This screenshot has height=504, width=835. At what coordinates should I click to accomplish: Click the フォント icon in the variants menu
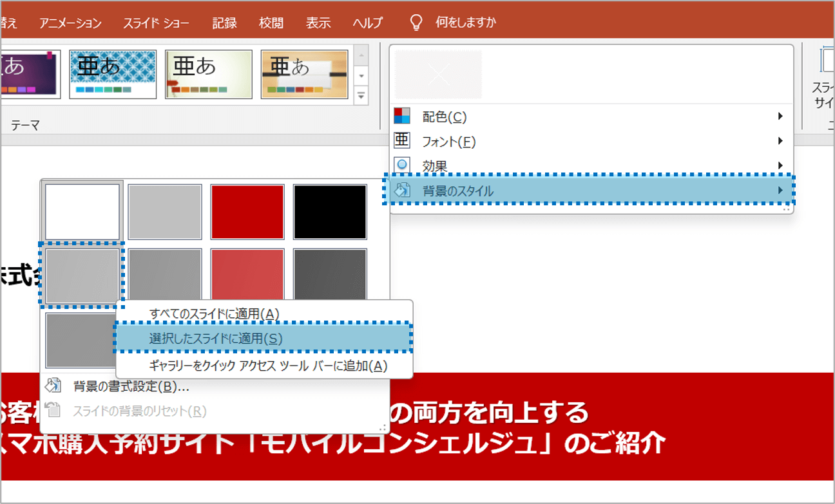(x=401, y=141)
